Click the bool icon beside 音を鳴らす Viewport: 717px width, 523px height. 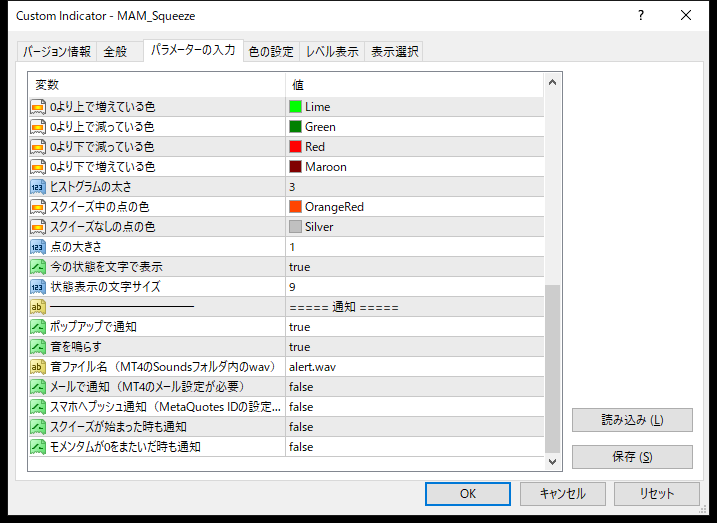point(38,347)
